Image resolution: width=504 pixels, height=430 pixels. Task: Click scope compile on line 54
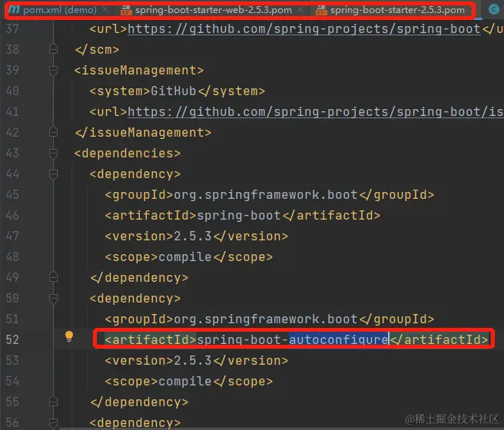pyautogui.click(x=185, y=381)
